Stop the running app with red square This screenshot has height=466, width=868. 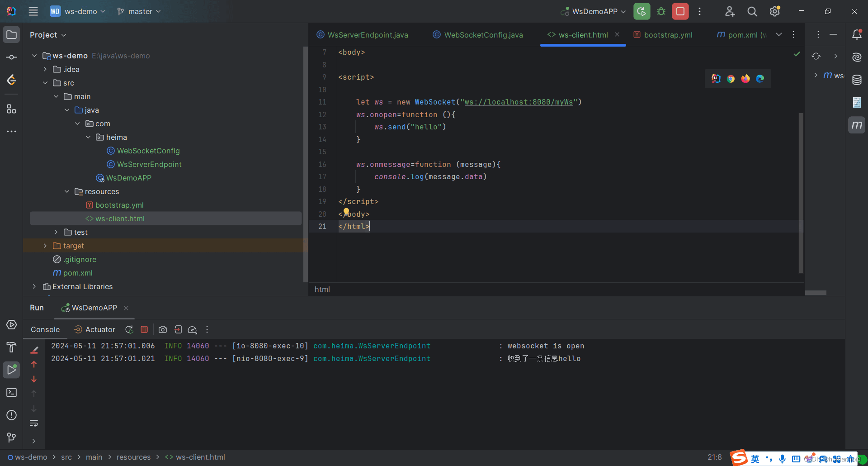pos(680,11)
